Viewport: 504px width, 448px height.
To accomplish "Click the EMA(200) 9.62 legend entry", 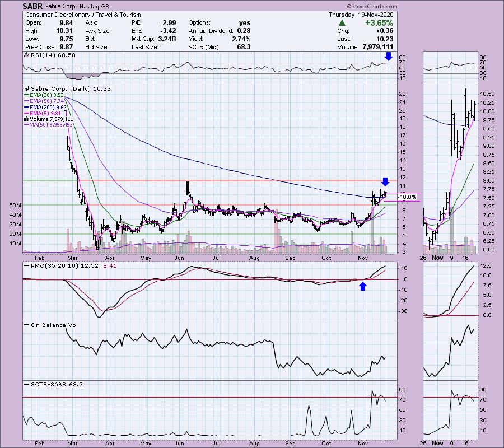I will pos(48,108).
